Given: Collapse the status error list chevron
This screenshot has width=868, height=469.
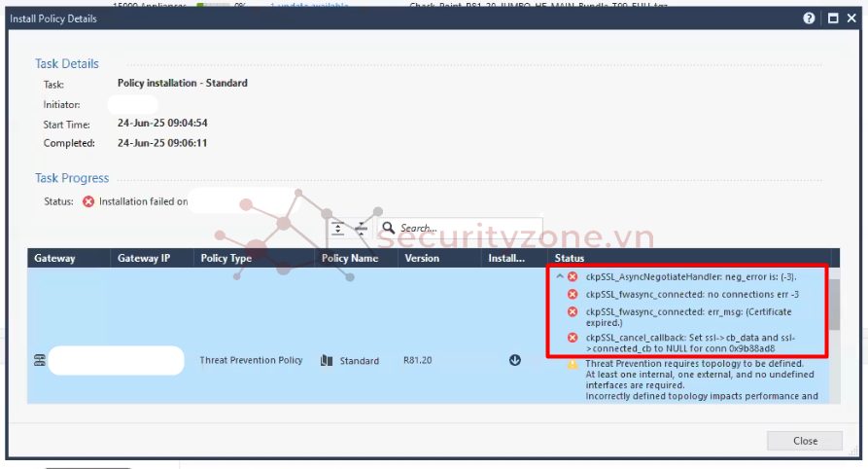Looking at the screenshot, I should 560,276.
